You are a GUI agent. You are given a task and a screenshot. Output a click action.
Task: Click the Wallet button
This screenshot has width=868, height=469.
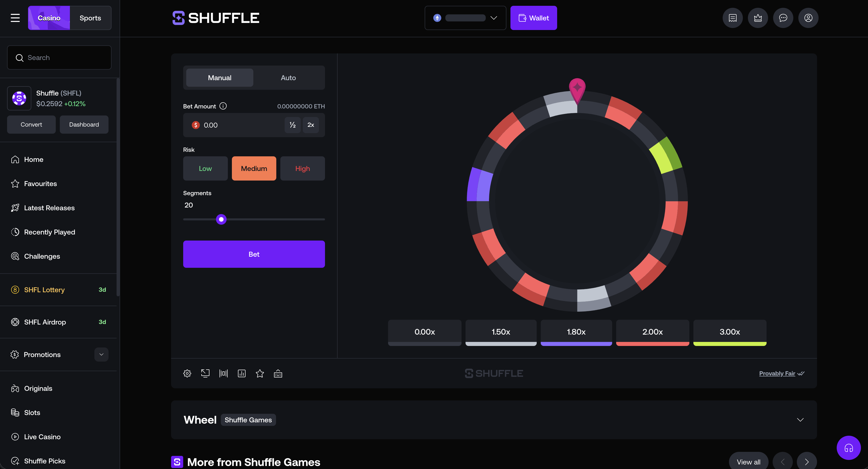(x=533, y=18)
